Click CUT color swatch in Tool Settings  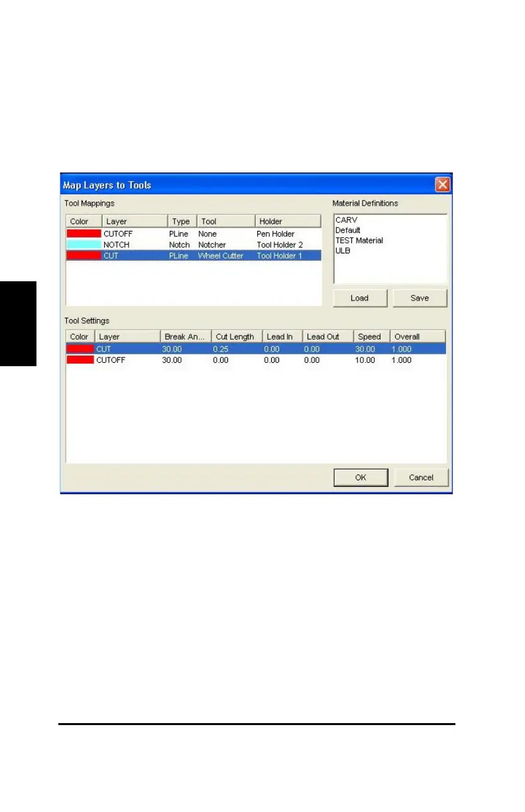[80, 348]
